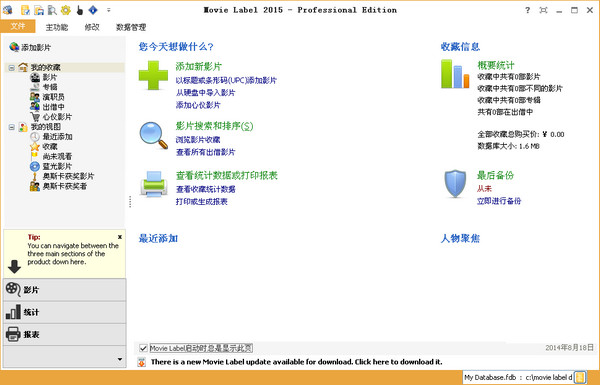The width and height of the screenshot is (600, 385).
Task: Click the update download arrow icon
Action: pyautogui.click(x=142, y=362)
